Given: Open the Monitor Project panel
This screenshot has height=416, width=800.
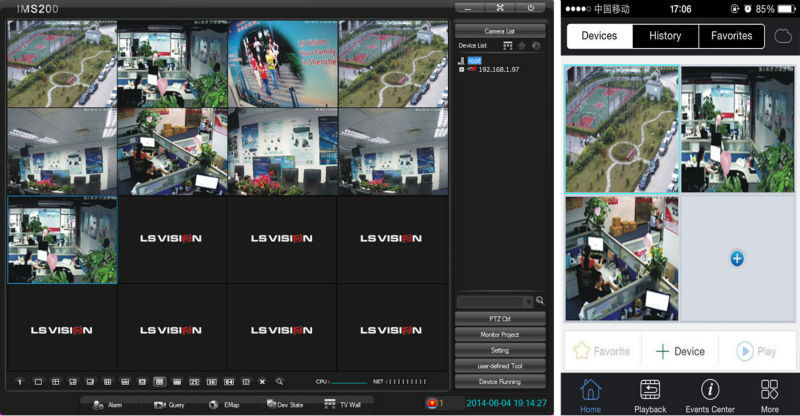Looking at the screenshot, I should click(500, 334).
